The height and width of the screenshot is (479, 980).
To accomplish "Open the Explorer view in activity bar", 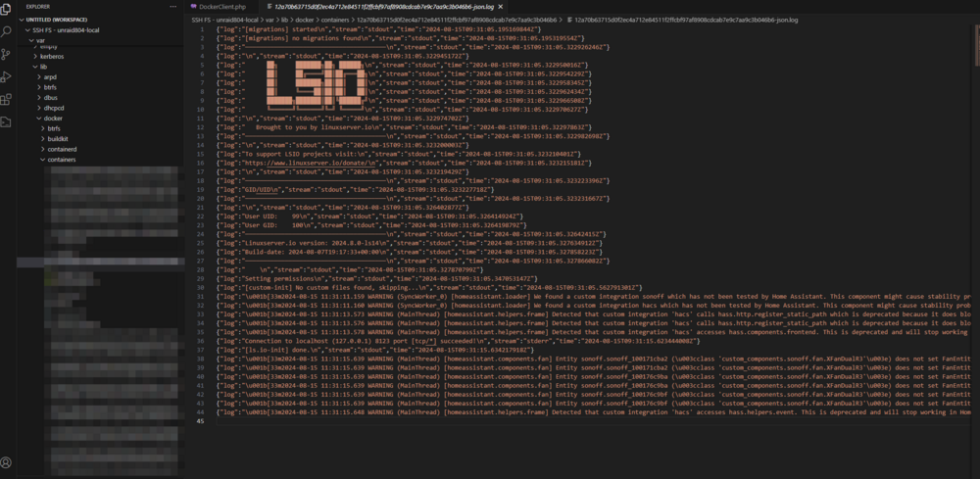I will coord(6,10).
